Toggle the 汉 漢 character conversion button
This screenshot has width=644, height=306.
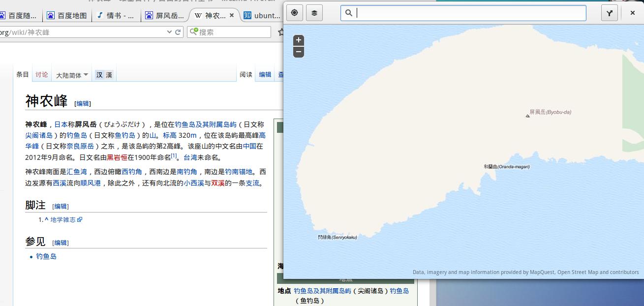[x=104, y=75]
